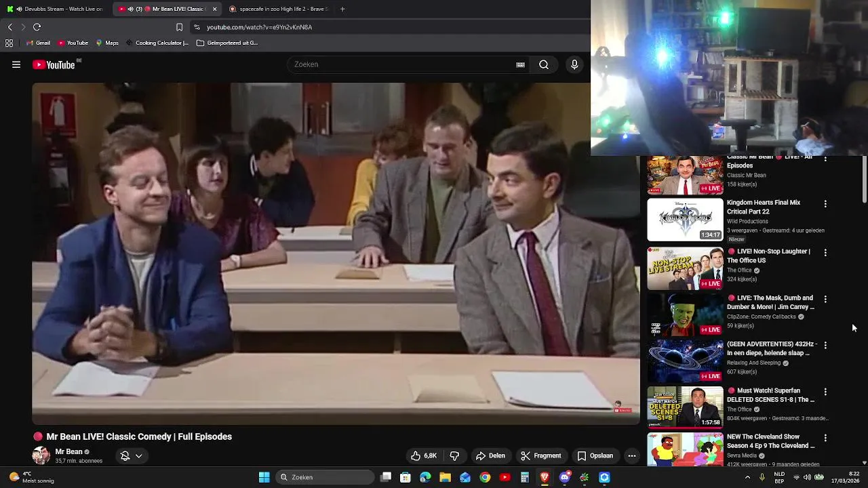Click the magnifier search button on YouTube

click(x=544, y=64)
